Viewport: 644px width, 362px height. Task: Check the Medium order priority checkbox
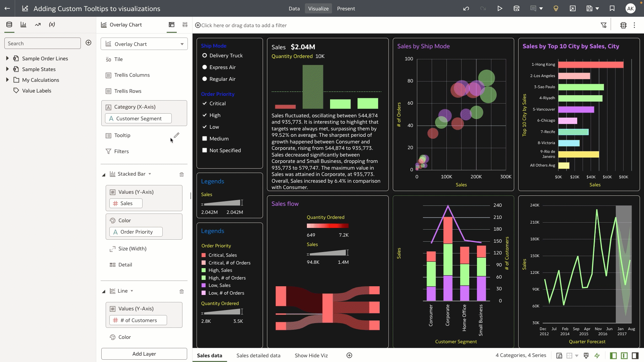pyautogui.click(x=205, y=138)
